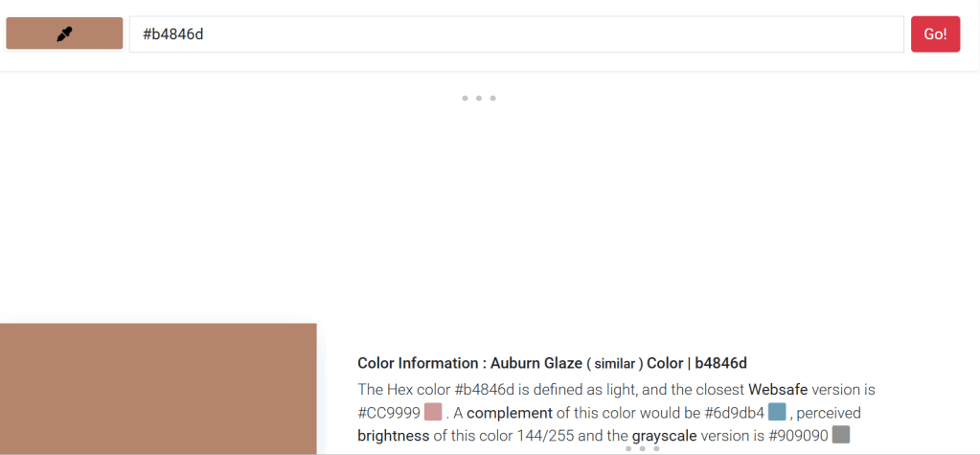
Task: Click the three-dot indicator below the search bar
Action: click(x=478, y=98)
